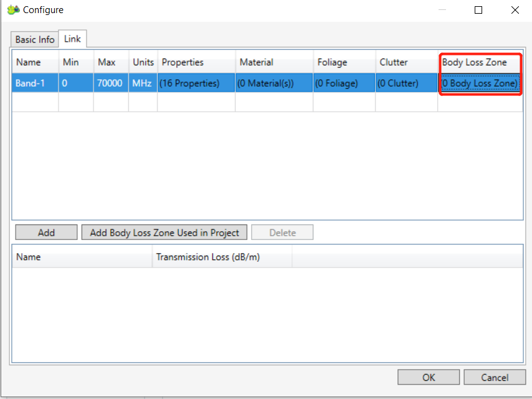
Task: Sort by the Body Loss Zone column header
Action: click(480, 62)
